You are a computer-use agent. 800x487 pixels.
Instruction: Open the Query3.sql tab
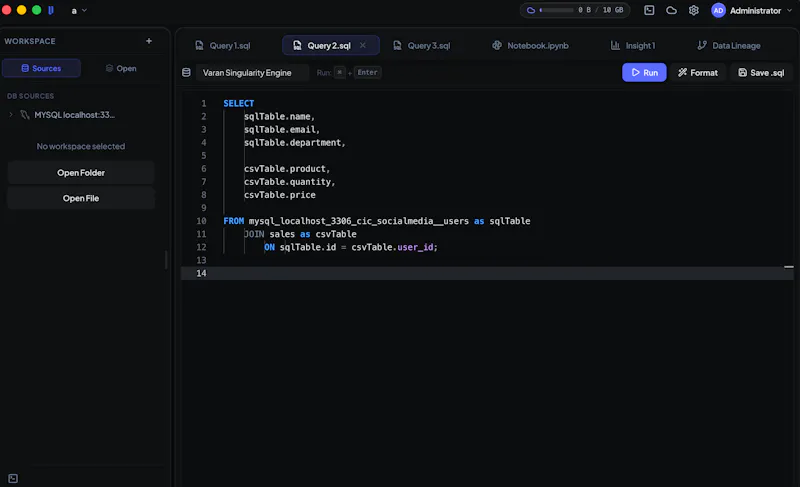[x=421, y=45]
